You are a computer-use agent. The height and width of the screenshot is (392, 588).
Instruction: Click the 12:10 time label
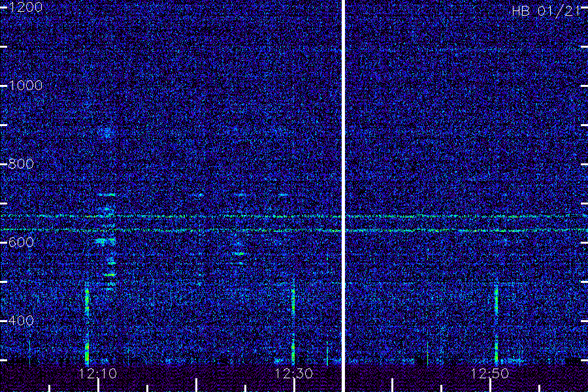click(x=98, y=374)
